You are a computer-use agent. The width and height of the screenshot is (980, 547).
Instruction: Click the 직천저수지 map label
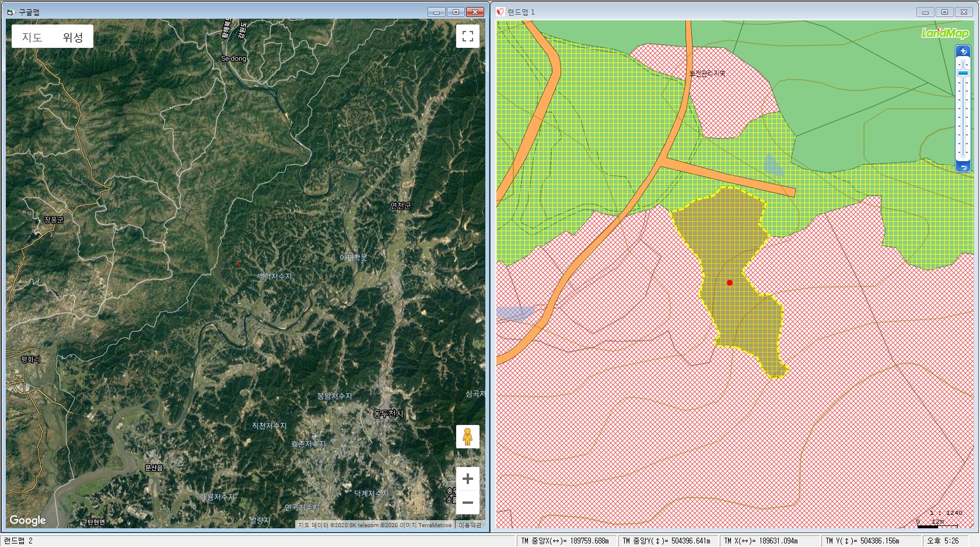(x=269, y=426)
